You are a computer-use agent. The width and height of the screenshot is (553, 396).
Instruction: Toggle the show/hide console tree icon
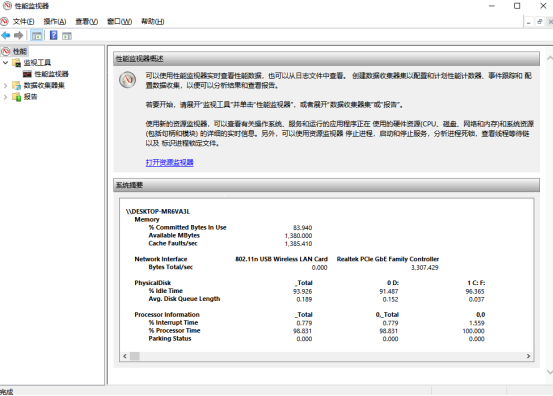tap(37, 36)
